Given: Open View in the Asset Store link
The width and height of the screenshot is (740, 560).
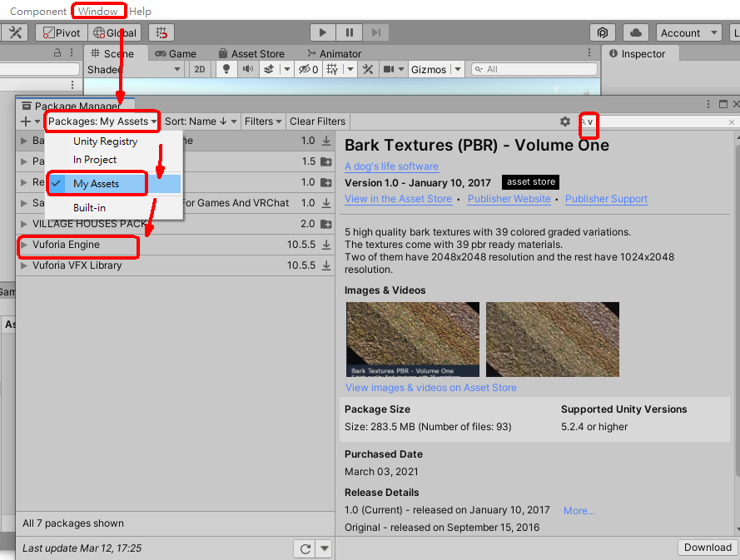Looking at the screenshot, I should (x=399, y=199).
